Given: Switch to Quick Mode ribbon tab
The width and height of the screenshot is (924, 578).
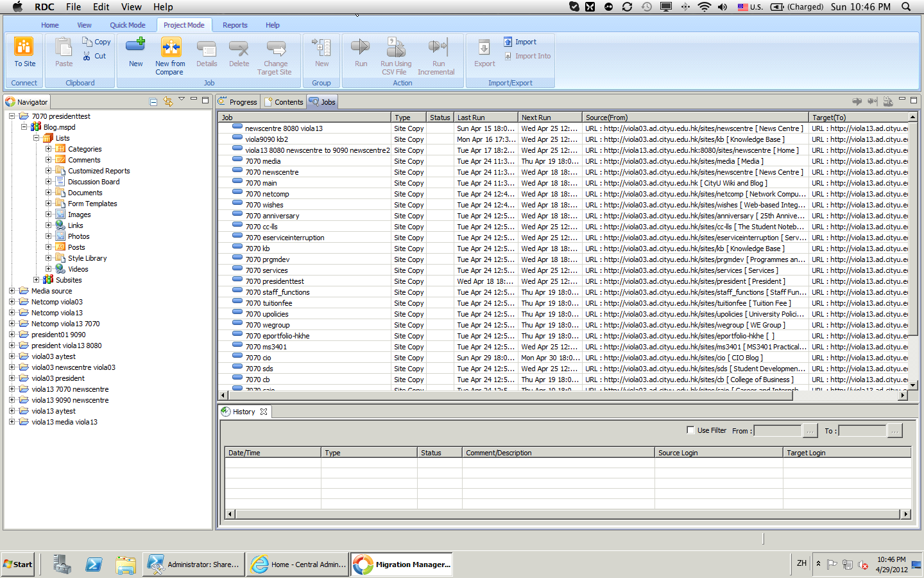Looking at the screenshot, I should [127, 25].
